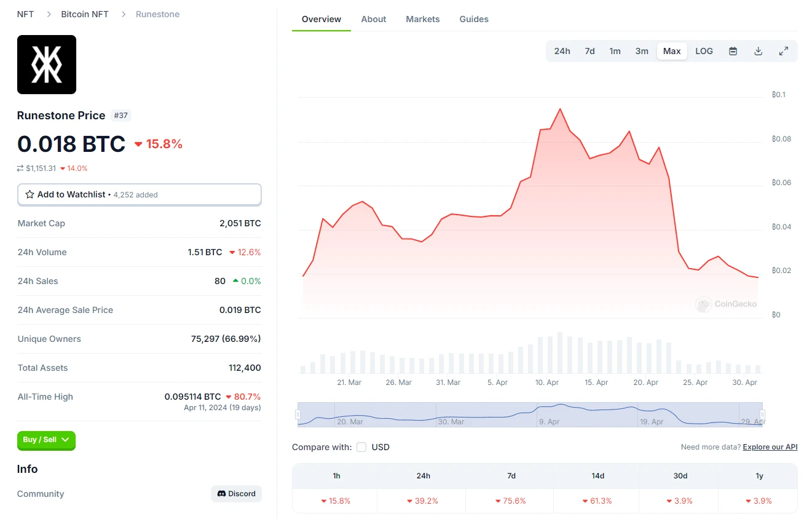The height and width of the screenshot is (519, 812).
Task: Select the Max time range
Action: pos(672,51)
